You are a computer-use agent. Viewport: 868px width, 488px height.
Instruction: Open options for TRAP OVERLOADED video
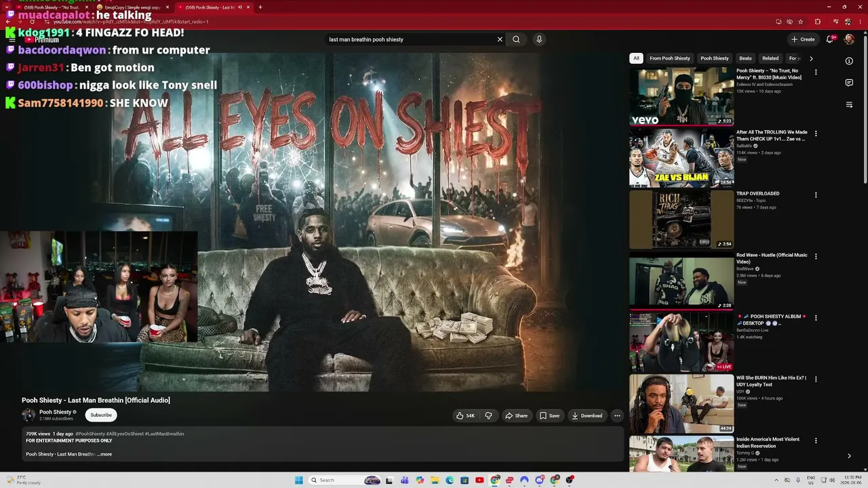coord(816,195)
